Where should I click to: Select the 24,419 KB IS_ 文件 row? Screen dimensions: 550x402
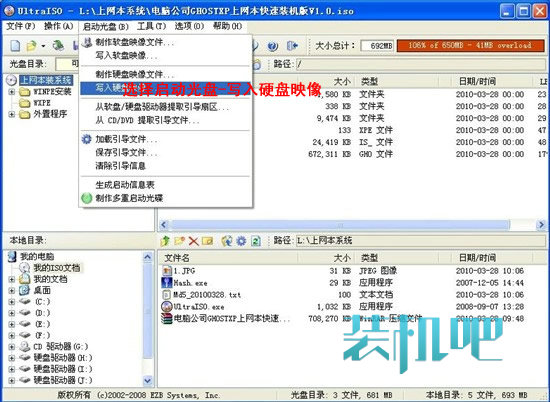click(x=352, y=142)
